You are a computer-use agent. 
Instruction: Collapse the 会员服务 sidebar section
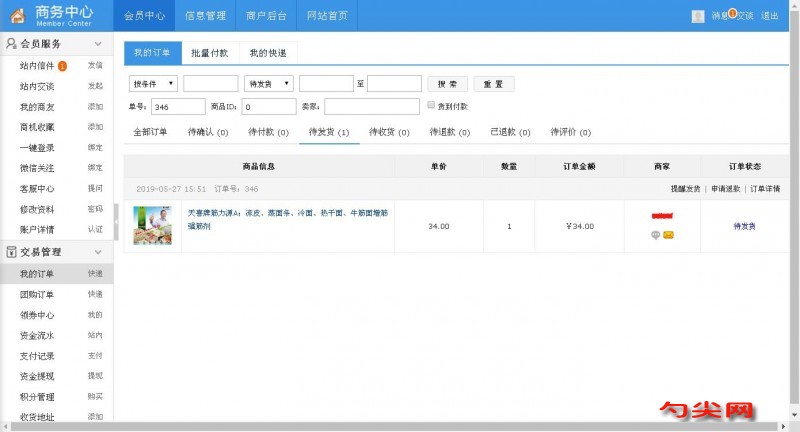tap(98, 45)
